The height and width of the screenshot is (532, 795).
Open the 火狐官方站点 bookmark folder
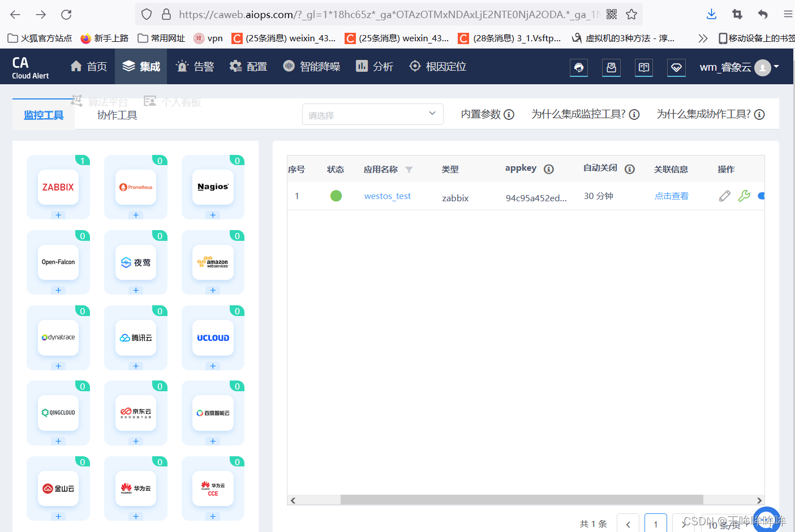pyautogui.click(x=40, y=38)
